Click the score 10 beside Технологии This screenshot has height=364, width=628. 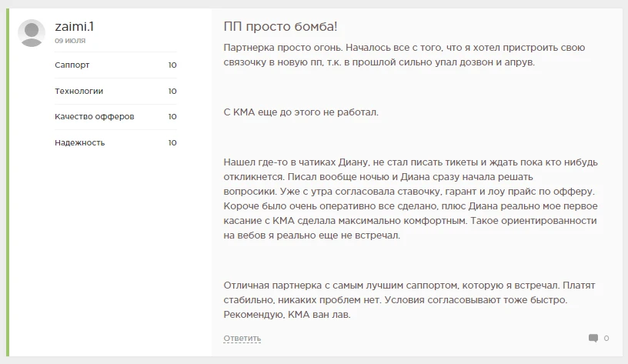172,91
